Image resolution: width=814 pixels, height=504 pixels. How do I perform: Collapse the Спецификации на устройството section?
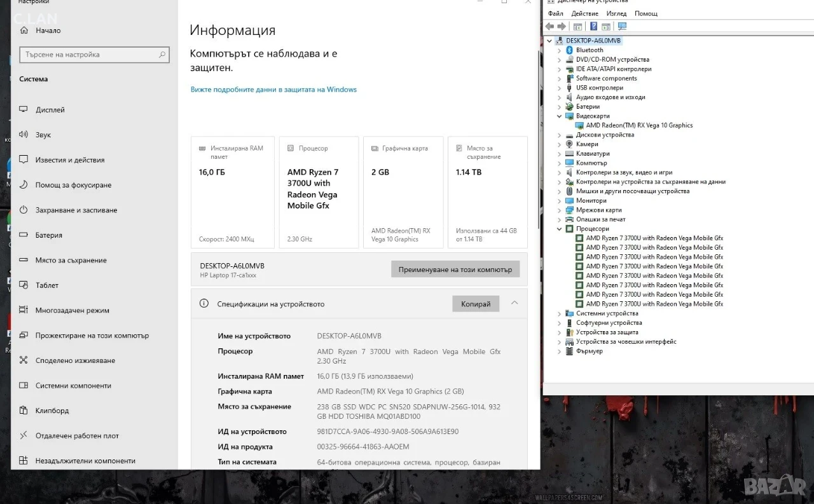(514, 303)
